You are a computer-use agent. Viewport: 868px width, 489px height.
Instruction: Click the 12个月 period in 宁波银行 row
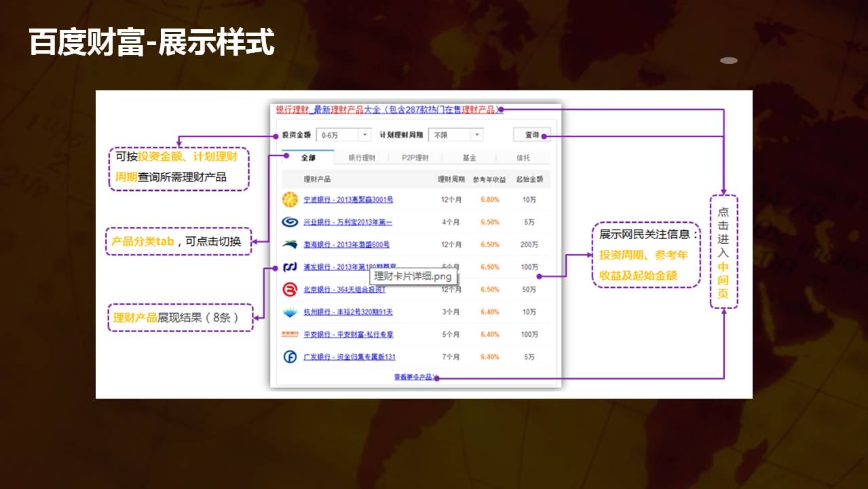[x=451, y=200]
